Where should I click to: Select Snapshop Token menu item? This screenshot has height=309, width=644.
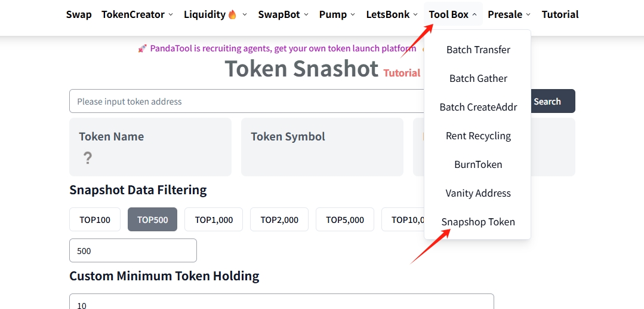pos(478,222)
